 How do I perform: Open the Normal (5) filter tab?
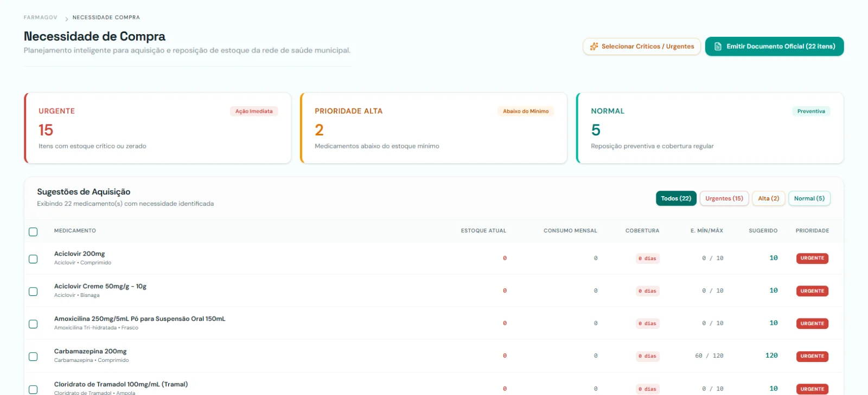pos(809,198)
